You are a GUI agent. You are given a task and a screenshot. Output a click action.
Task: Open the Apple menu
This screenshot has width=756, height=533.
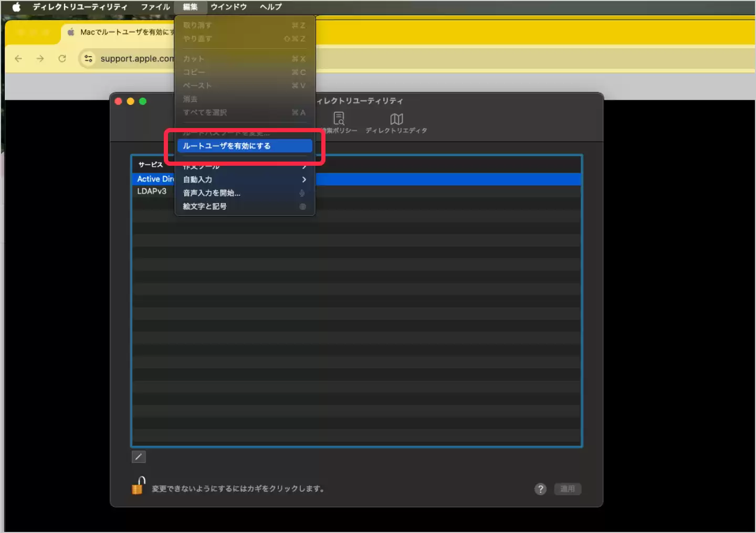(x=16, y=7)
